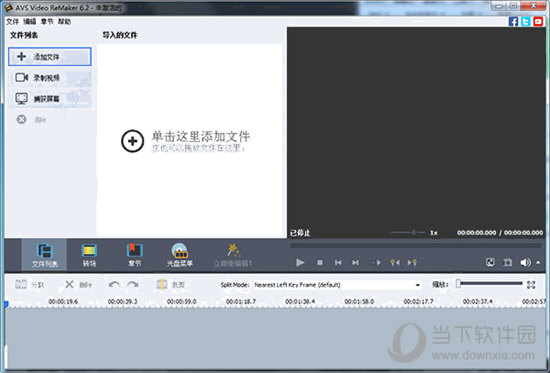Open the 编辑 menu
Image resolution: width=550 pixels, height=373 pixels.
30,22
